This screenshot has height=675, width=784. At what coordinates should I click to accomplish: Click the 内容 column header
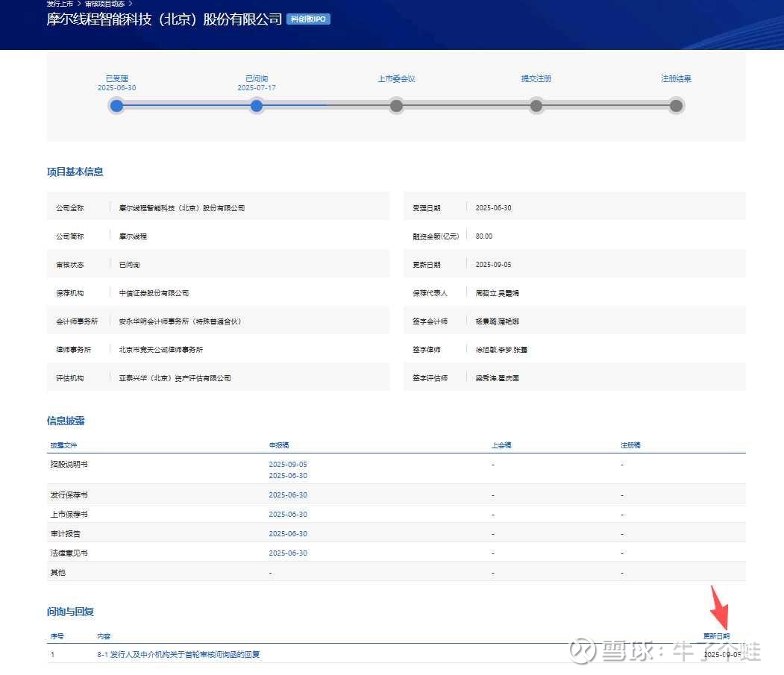tap(104, 636)
